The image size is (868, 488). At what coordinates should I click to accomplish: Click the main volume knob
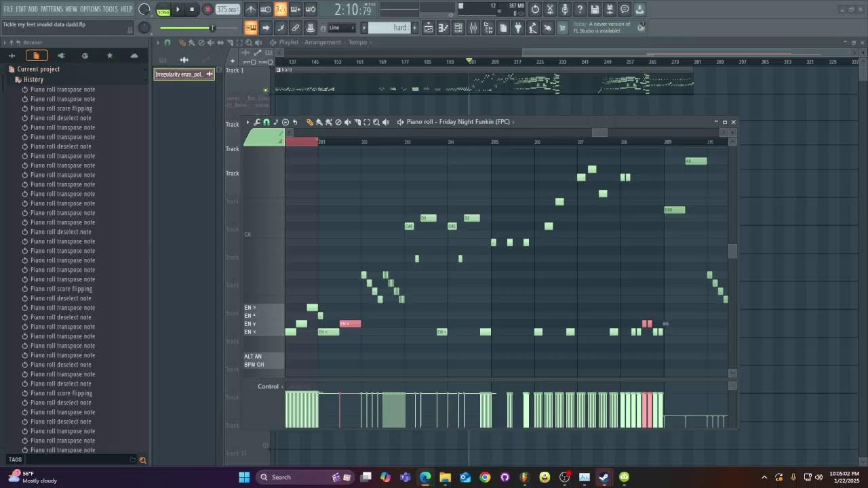144,9
